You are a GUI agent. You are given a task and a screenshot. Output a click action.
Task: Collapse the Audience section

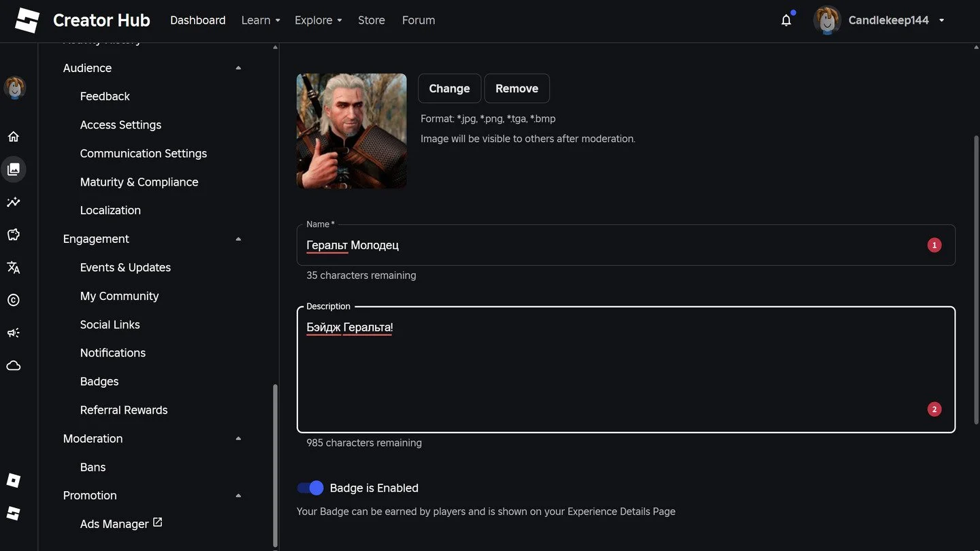click(238, 68)
